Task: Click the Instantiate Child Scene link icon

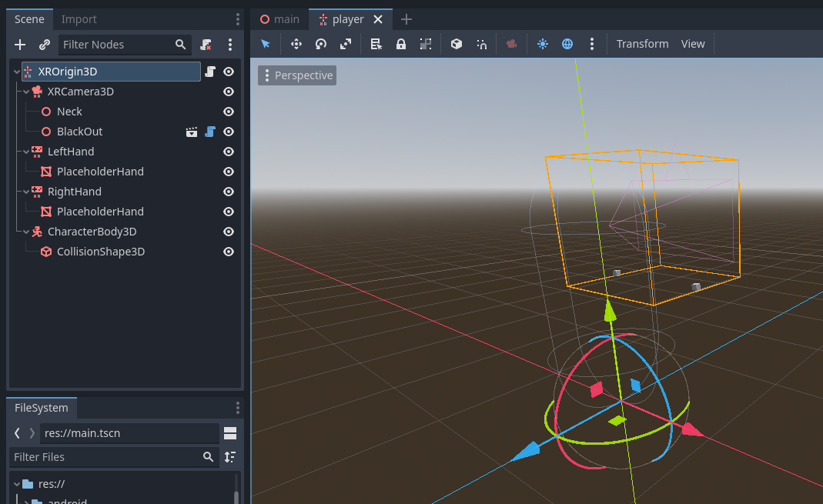Action: pyautogui.click(x=44, y=45)
